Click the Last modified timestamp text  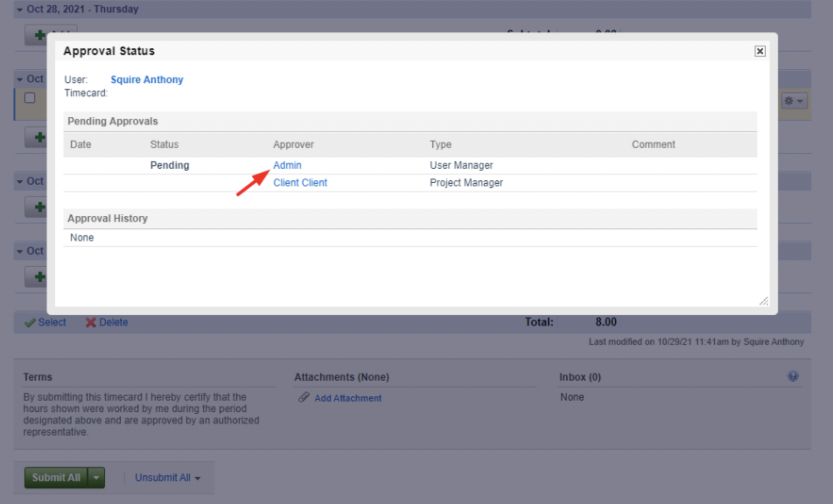tap(696, 342)
